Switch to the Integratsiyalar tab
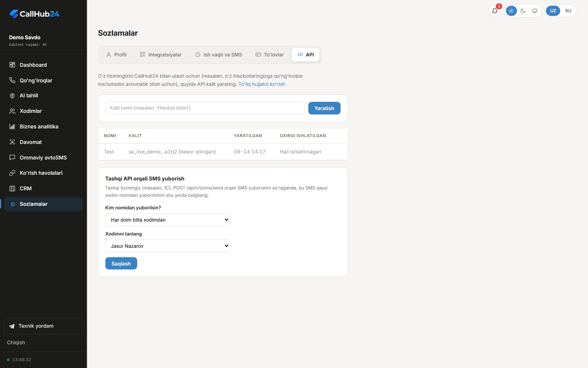 (x=161, y=55)
